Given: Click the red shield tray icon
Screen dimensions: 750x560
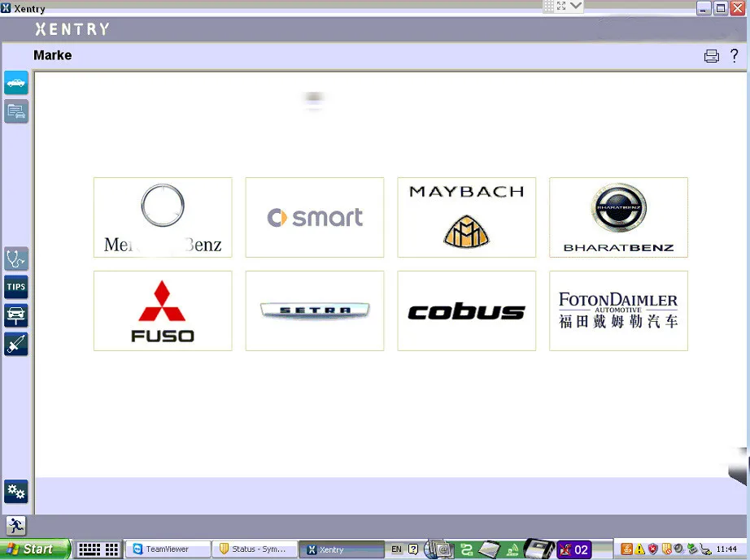Looking at the screenshot, I should (x=653, y=549).
